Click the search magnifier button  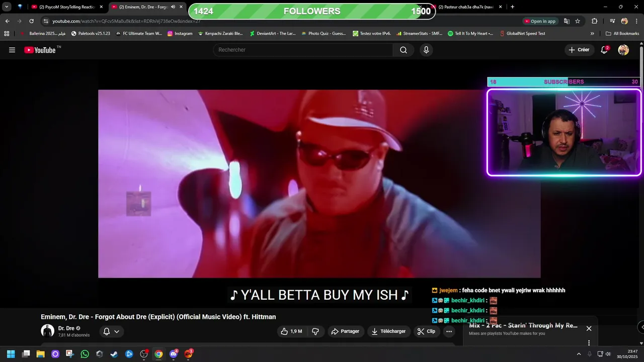coord(404,50)
